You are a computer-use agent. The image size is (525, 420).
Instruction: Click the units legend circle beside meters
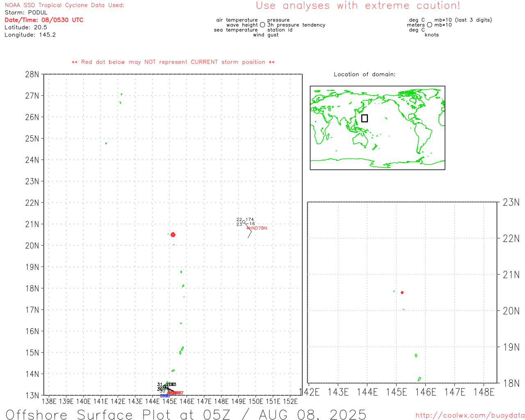[x=429, y=25]
